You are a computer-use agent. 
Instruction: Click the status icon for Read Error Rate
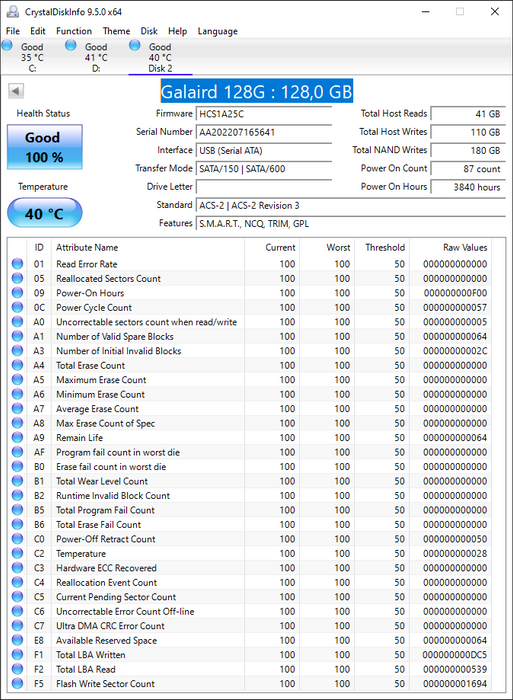point(17,264)
